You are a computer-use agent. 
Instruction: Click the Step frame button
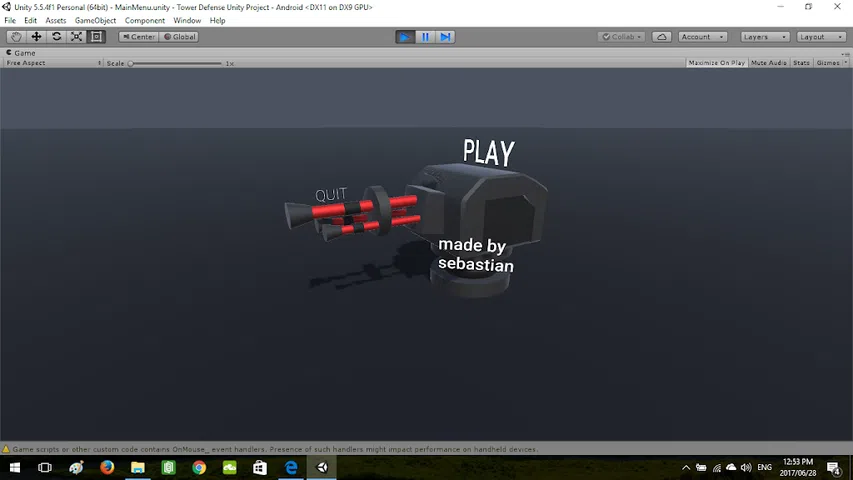[x=446, y=37]
